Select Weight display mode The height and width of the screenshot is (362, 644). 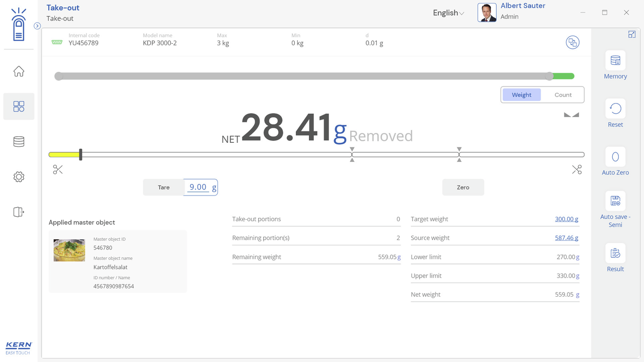[x=521, y=95]
